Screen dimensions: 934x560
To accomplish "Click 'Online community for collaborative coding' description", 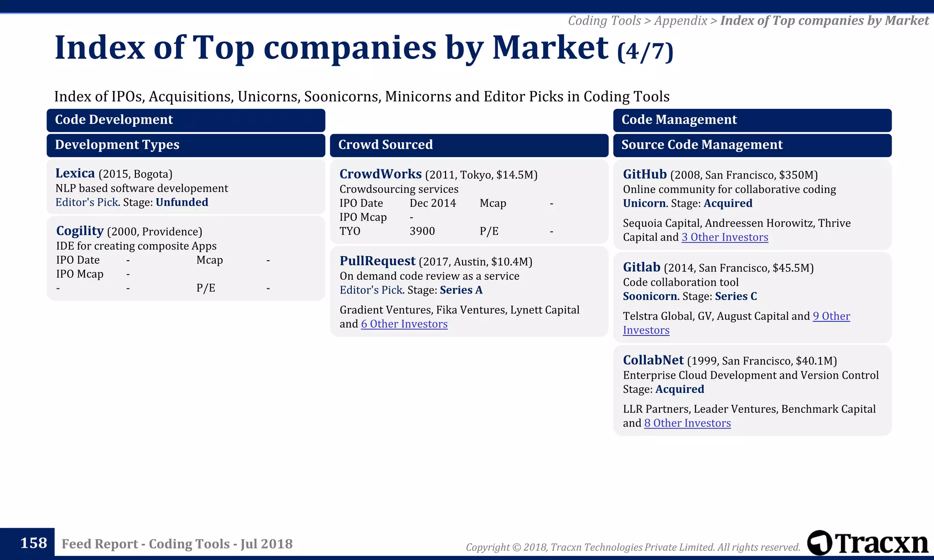I will (x=730, y=190).
